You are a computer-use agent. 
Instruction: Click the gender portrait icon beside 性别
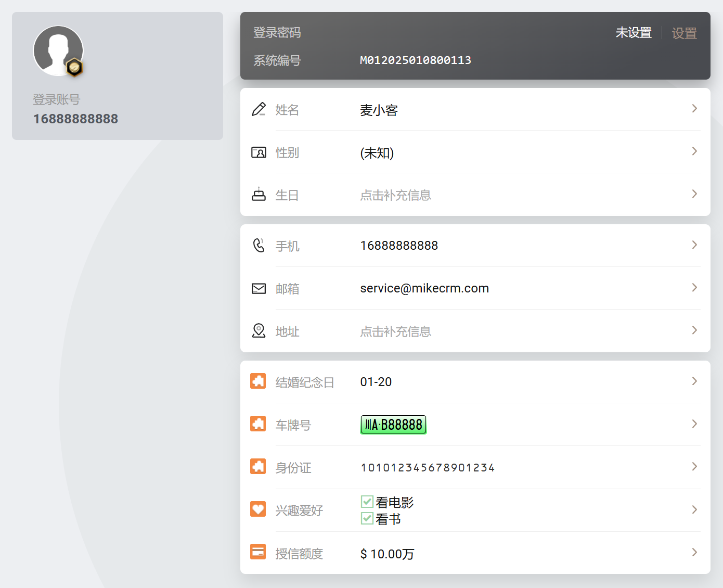[x=259, y=152]
